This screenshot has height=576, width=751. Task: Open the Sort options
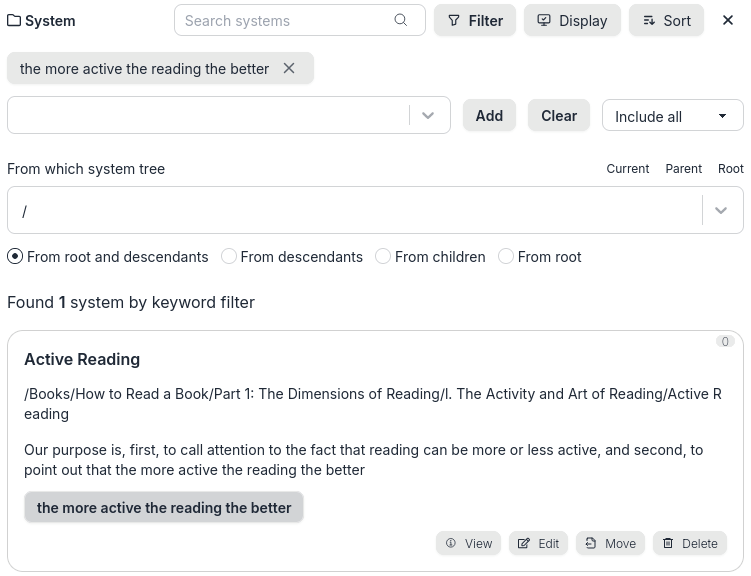tap(666, 20)
